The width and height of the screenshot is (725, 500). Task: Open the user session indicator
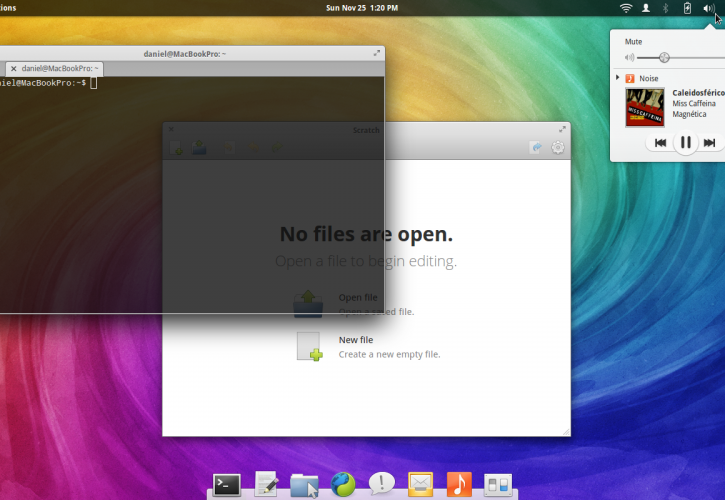[646, 8]
